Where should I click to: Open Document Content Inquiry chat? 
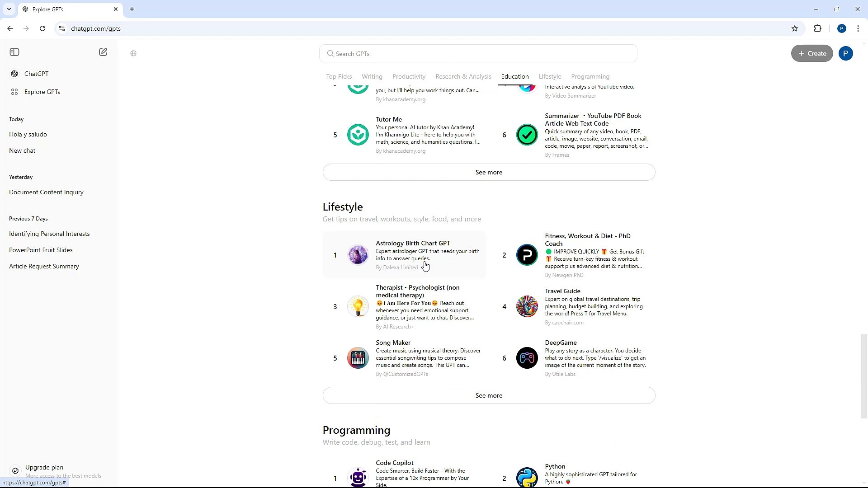pos(46,192)
